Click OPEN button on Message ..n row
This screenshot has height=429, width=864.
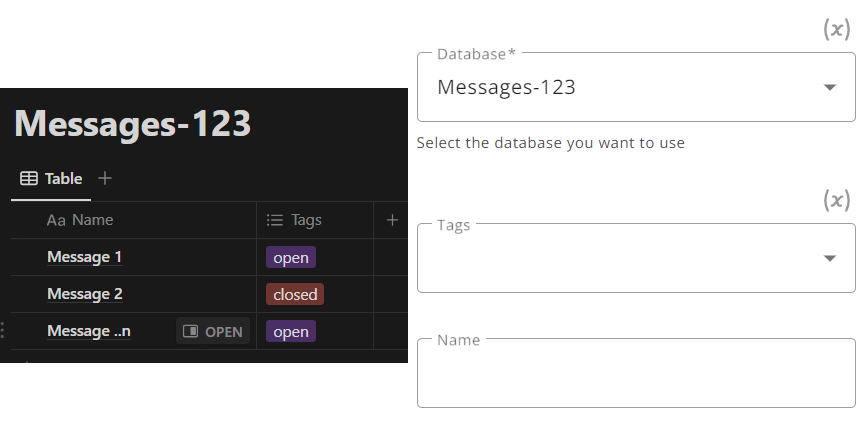click(213, 331)
